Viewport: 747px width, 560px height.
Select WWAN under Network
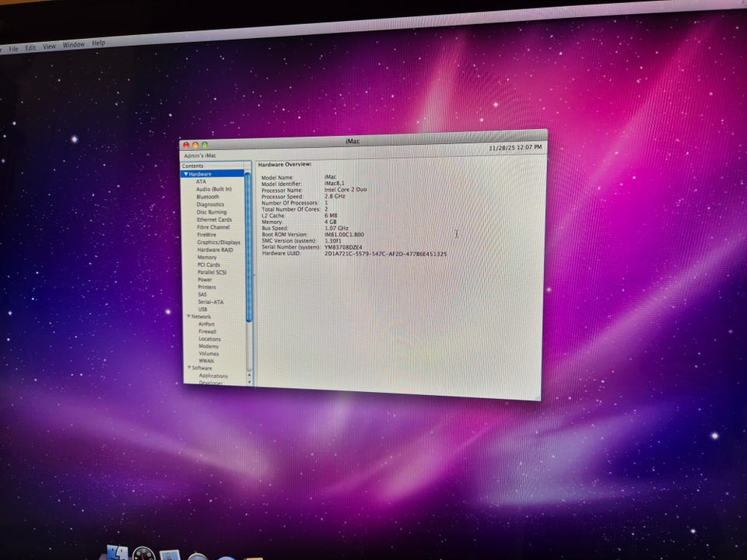[206, 360]
